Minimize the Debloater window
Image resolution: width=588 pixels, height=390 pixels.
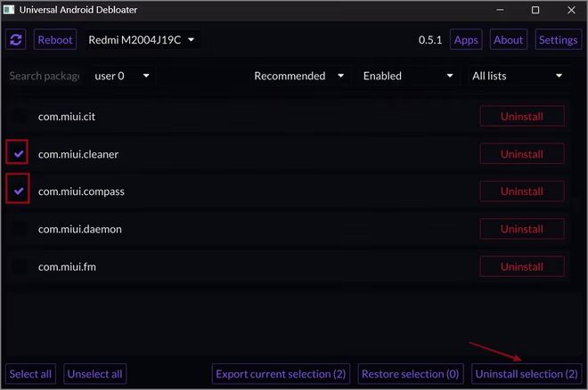tap(500, 10)
